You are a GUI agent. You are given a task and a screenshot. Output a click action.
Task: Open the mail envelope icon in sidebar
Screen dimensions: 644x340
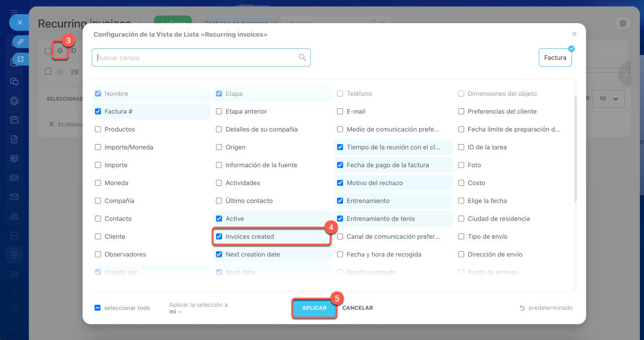(x=14, y=197)
